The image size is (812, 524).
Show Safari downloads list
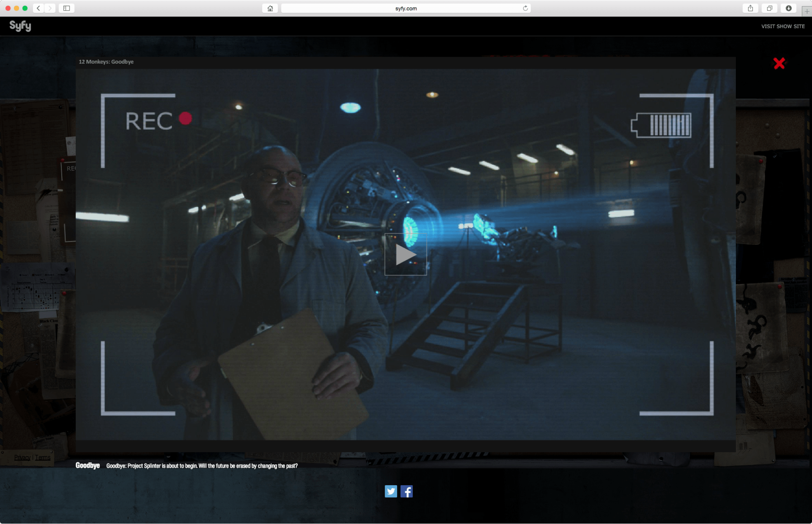(x=788, y=8)
